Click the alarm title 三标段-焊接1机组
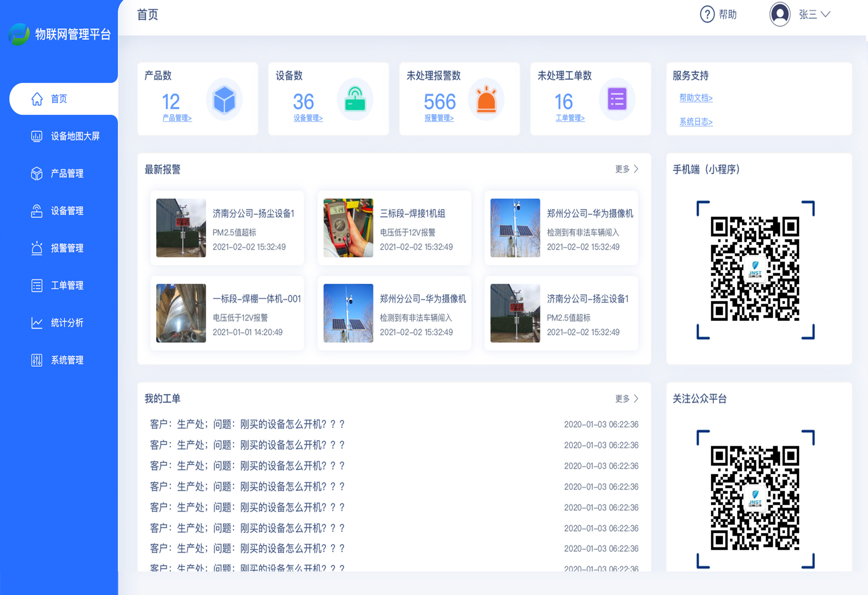 [413, 213]
